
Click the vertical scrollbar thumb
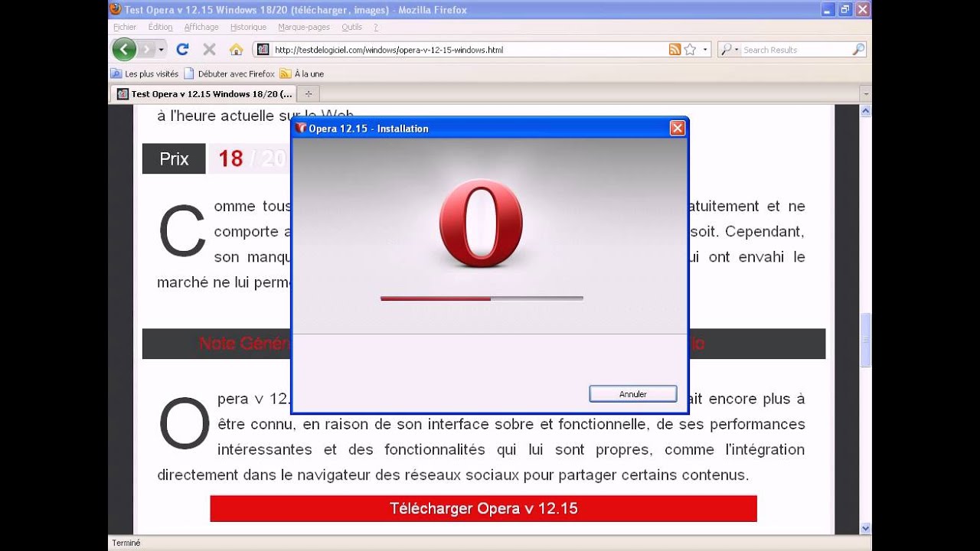coord(866,341)
